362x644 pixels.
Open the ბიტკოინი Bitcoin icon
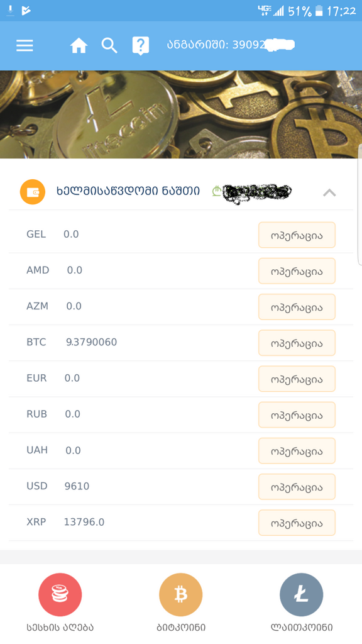click(x=180, y=594)
